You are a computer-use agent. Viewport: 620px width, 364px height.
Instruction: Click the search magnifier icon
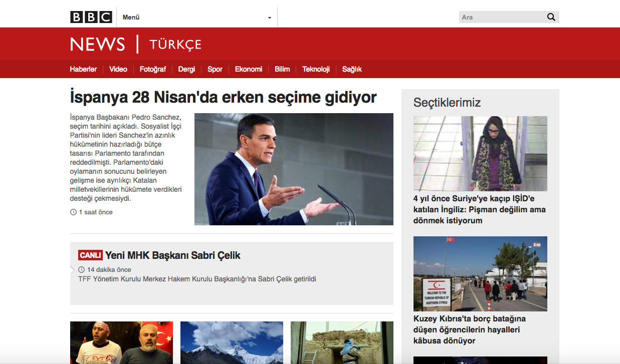pyautogui.click(x=551, y=17)
